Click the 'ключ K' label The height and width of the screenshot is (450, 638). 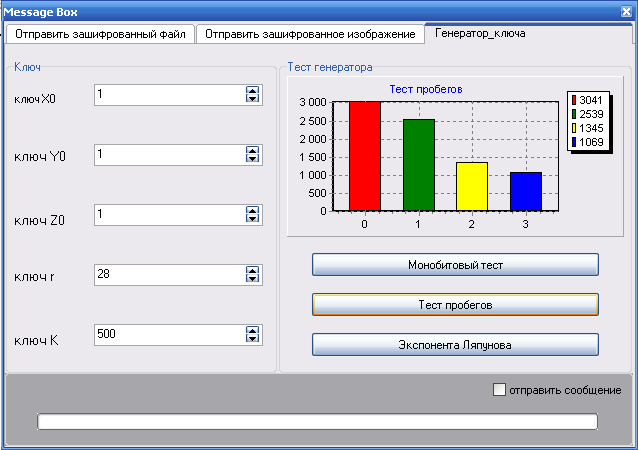(x=36, y=340)
